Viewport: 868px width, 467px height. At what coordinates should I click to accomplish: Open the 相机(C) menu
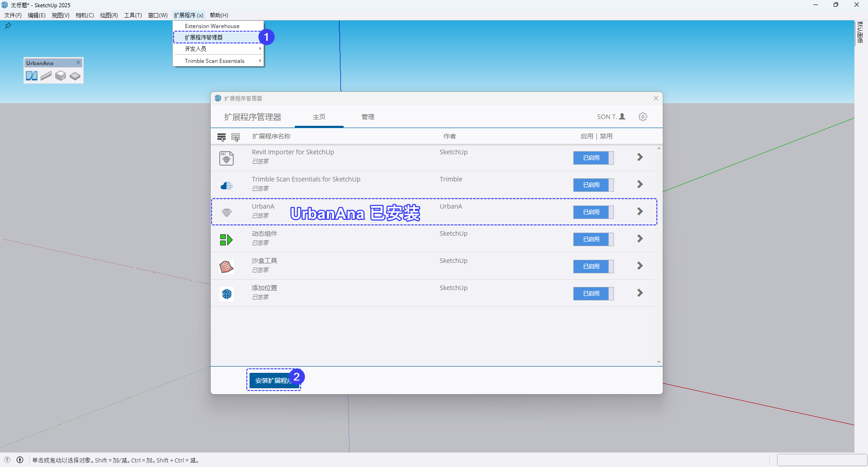(85, 15)
